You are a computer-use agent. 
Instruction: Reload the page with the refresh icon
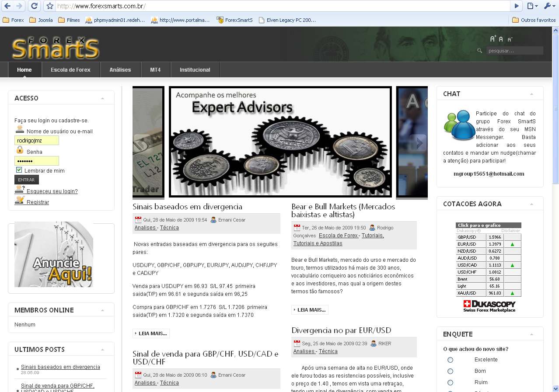tap(34, 6)
